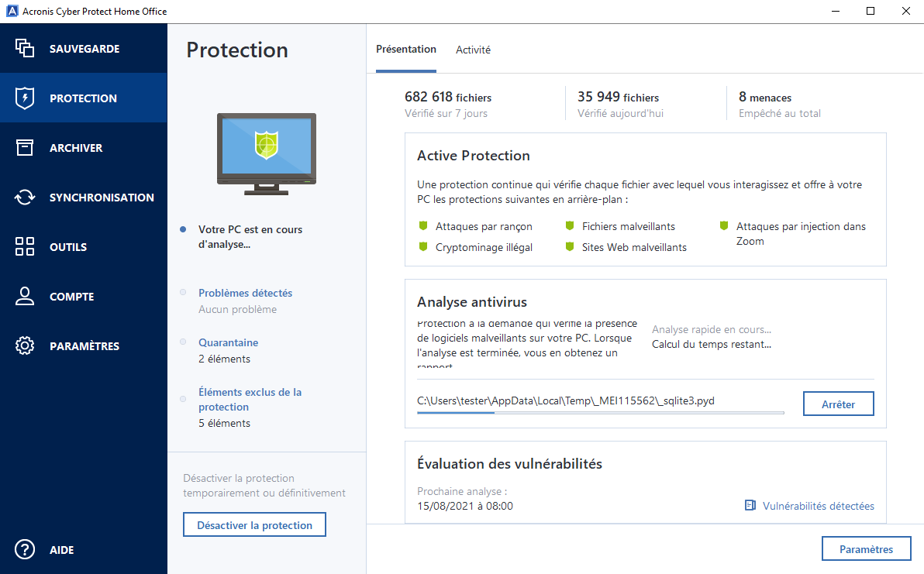
Task: Click the Vulnérabilités détectées list icon
Action: pos(750,506)
